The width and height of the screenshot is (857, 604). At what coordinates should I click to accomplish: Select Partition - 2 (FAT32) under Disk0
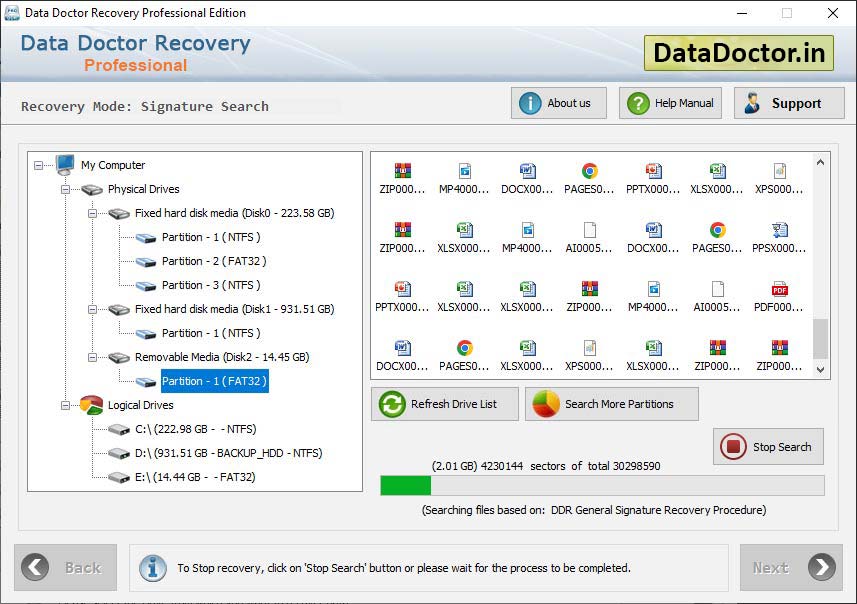214,261
